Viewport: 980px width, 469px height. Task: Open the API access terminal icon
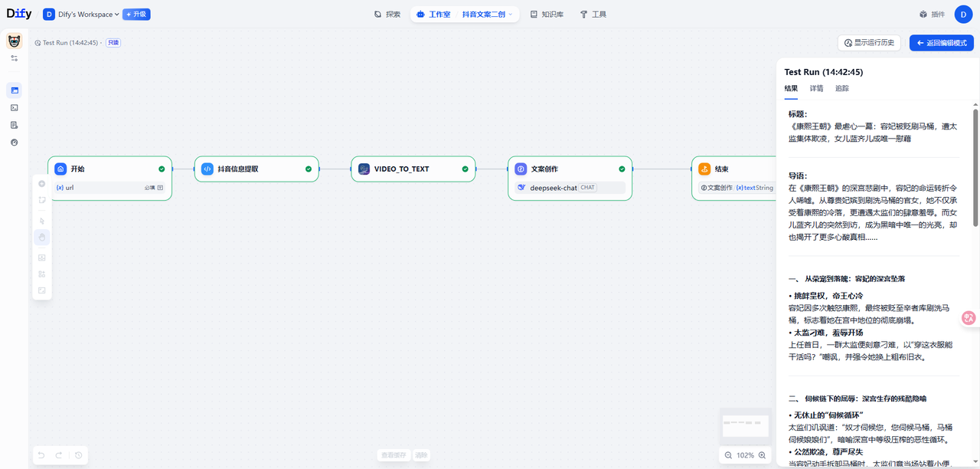[x=14, y=108]
